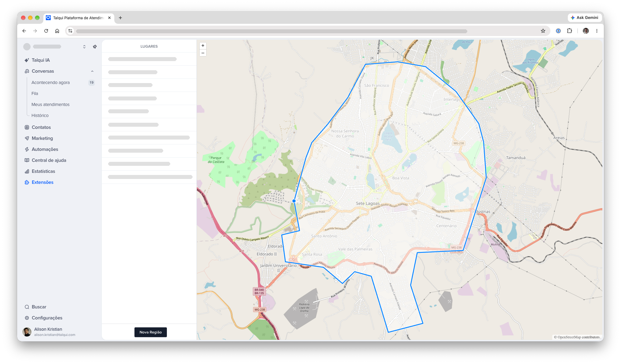
Task: Click the browser back arrow
Action: [24, 31]
